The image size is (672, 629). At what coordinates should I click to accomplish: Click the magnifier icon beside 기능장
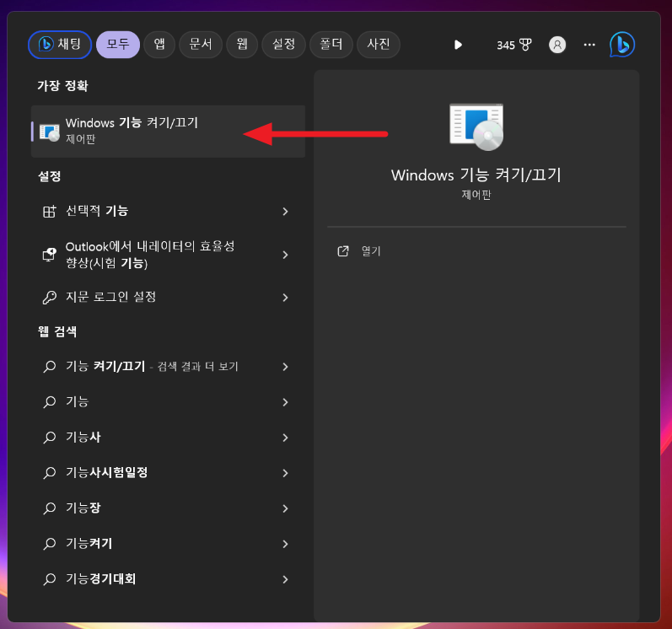(x=49, y=508)
